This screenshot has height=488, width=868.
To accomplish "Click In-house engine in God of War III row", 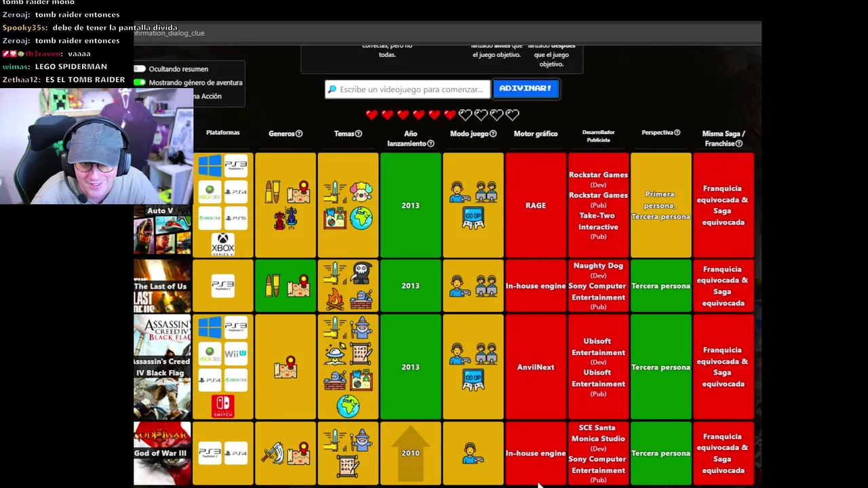I will 536,453.
